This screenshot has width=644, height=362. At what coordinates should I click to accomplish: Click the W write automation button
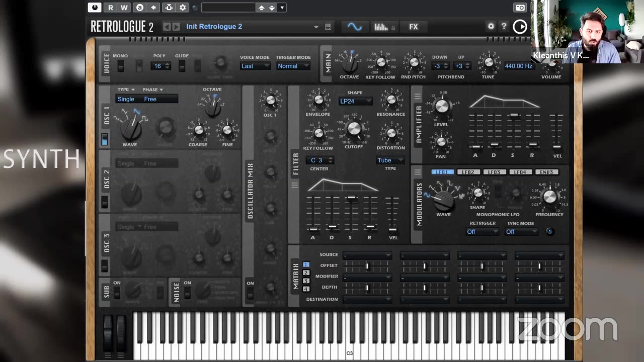pyautogui.click(x=124, y=8)
